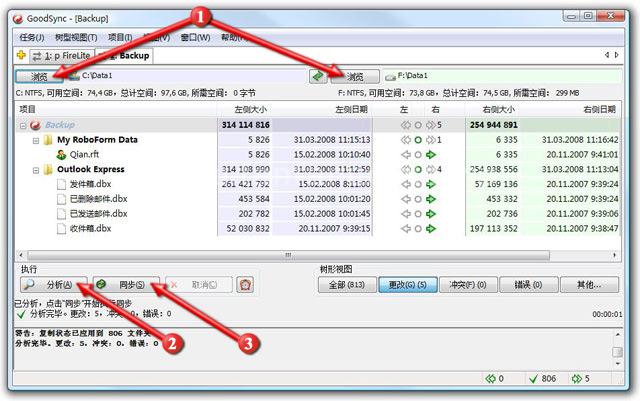Viewport: 640px width, 401px height.
Task: Click green right arrow for 发件箱.dbx
Action: point(431,184)
